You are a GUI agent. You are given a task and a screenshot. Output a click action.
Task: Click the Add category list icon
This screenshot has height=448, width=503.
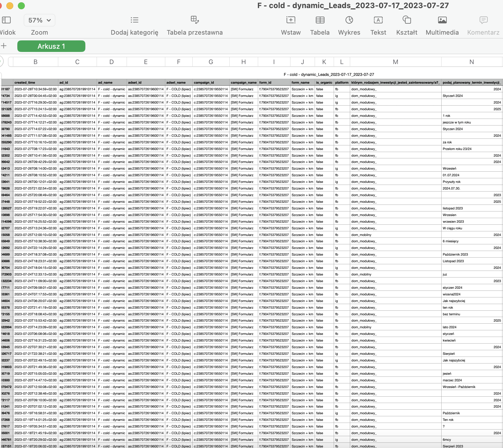click(x=134, y=20)
